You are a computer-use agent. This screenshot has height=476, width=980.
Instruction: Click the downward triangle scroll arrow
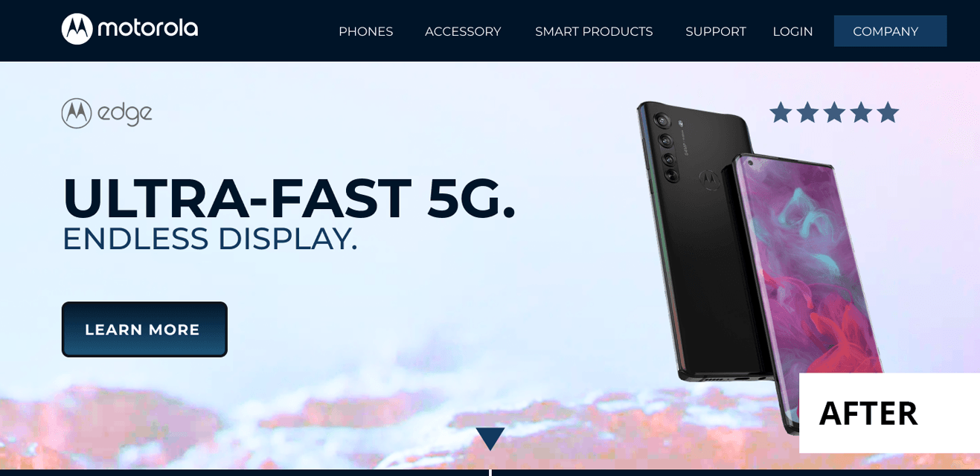pos(490,439)
